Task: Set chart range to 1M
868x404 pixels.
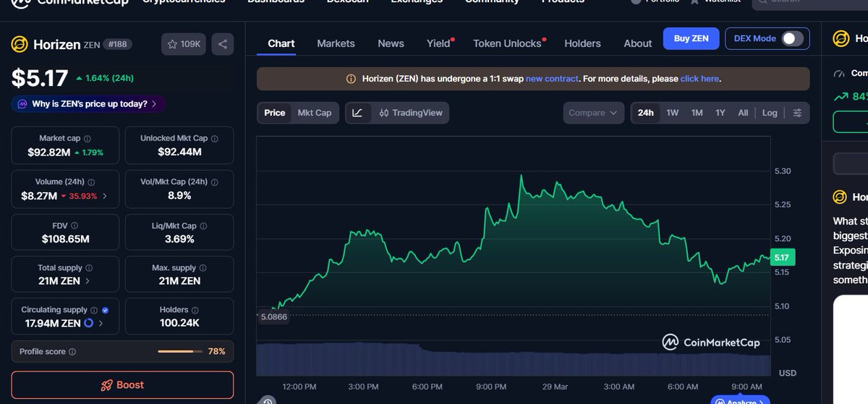Action: [697, 113]
